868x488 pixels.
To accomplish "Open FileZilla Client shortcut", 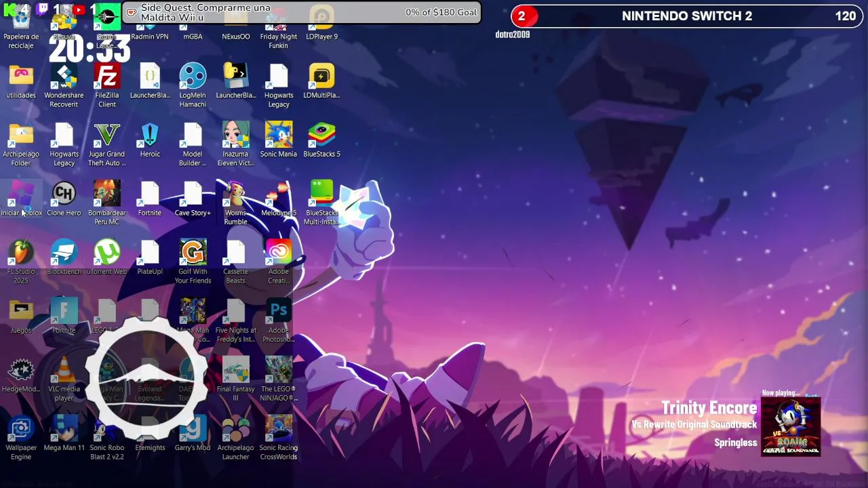I will pos(107,86).
